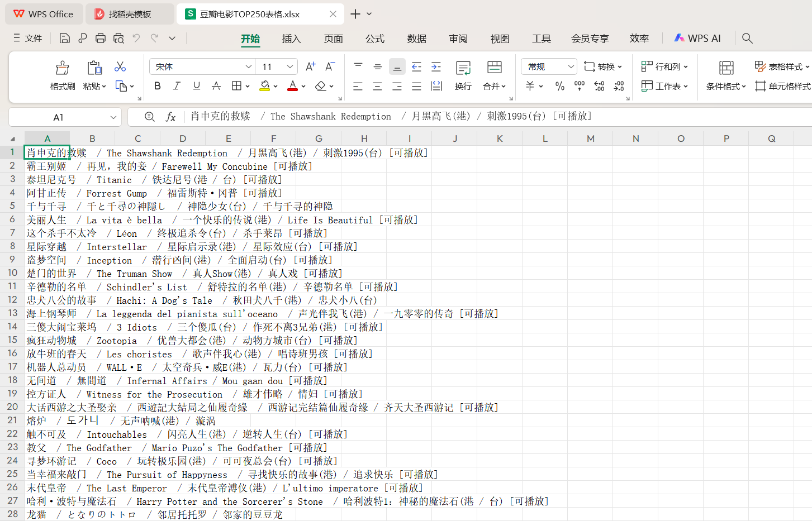Click 单元格样式 cell style button

(x=782, y=86)
